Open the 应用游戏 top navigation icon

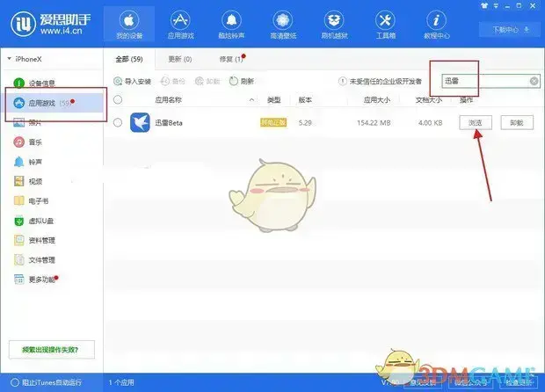click(x=180, y=25)
